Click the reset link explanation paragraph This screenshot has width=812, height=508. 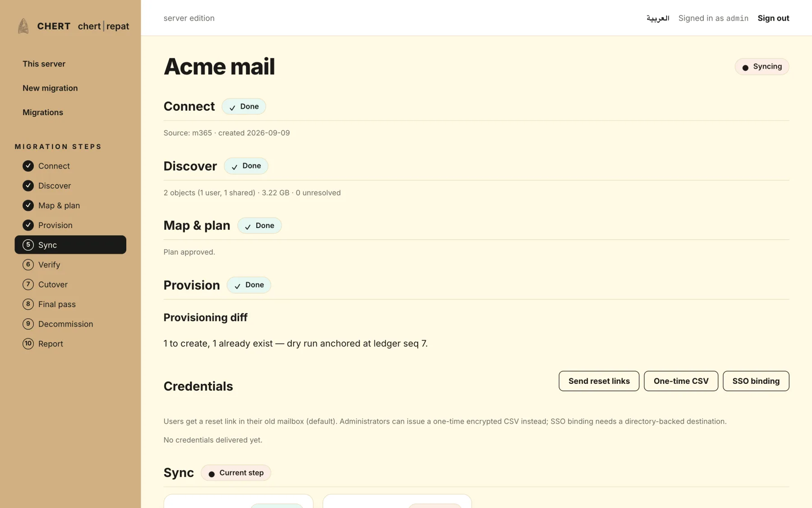click(x=445, y=421)
